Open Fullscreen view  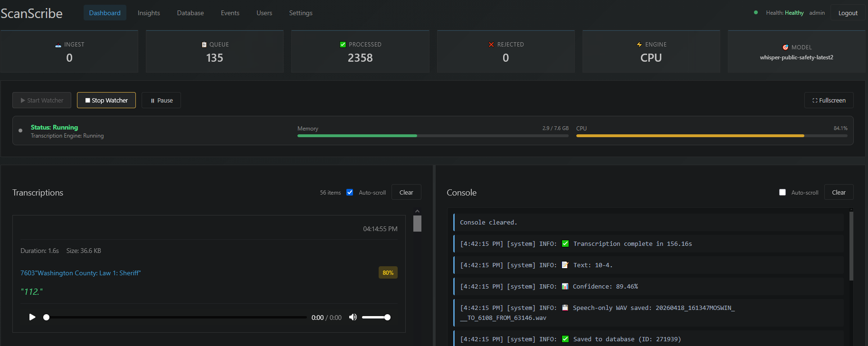pyautogui.click(x=829, y=100)
